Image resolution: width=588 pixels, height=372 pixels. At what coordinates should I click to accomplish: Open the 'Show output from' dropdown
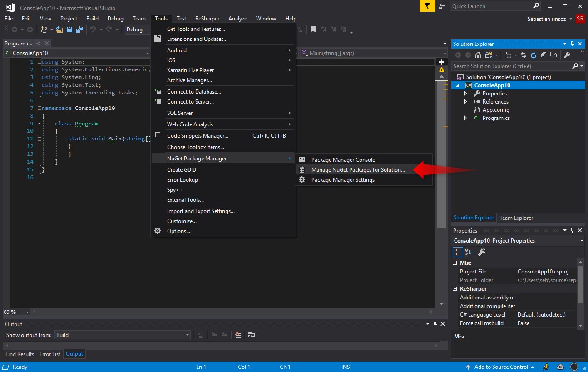pos(123,335)
